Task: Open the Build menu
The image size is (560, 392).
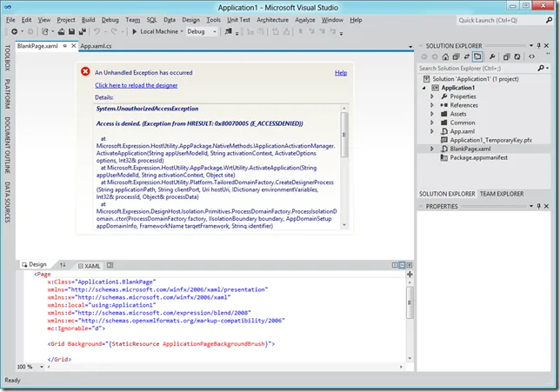Action: [x=88, y=19]
